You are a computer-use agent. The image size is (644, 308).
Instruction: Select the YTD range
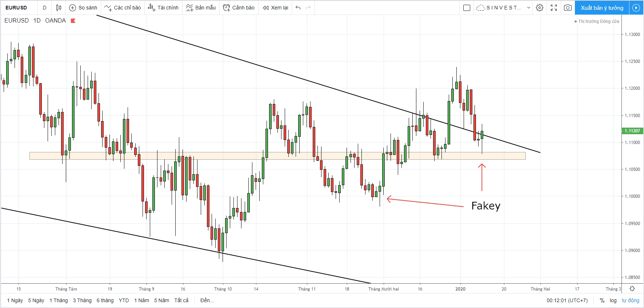[124, 300]
